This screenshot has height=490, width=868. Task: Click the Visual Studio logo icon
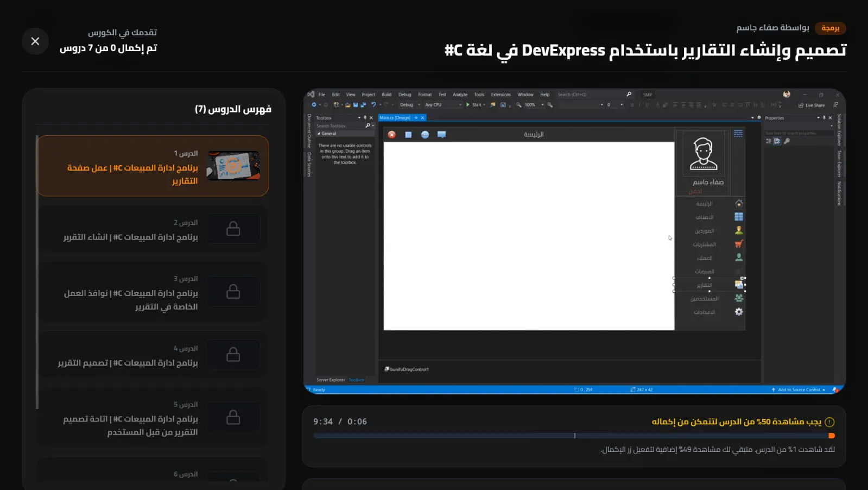[311, 95]
